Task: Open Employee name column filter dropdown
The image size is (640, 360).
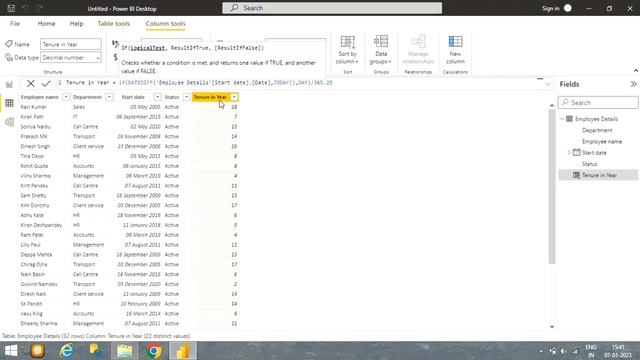Action: tap(66, 97)
